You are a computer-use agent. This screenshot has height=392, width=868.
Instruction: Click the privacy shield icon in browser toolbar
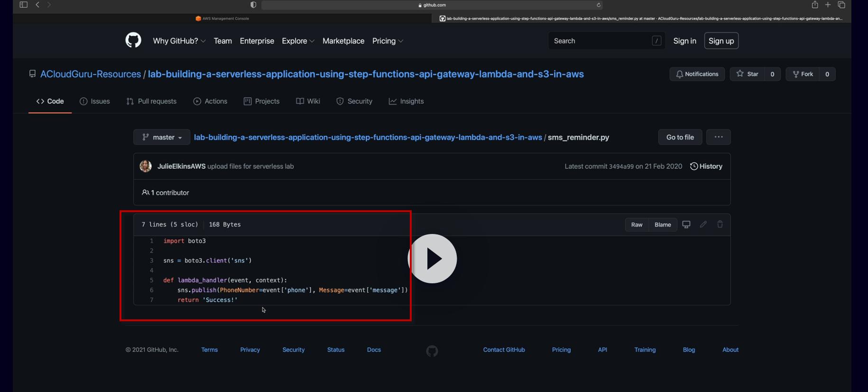click(253, 5)
